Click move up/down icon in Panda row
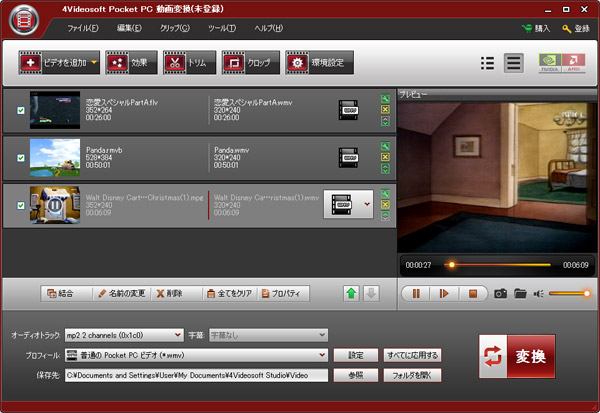Viewport: 600px width, 413px height. (385, 169)
